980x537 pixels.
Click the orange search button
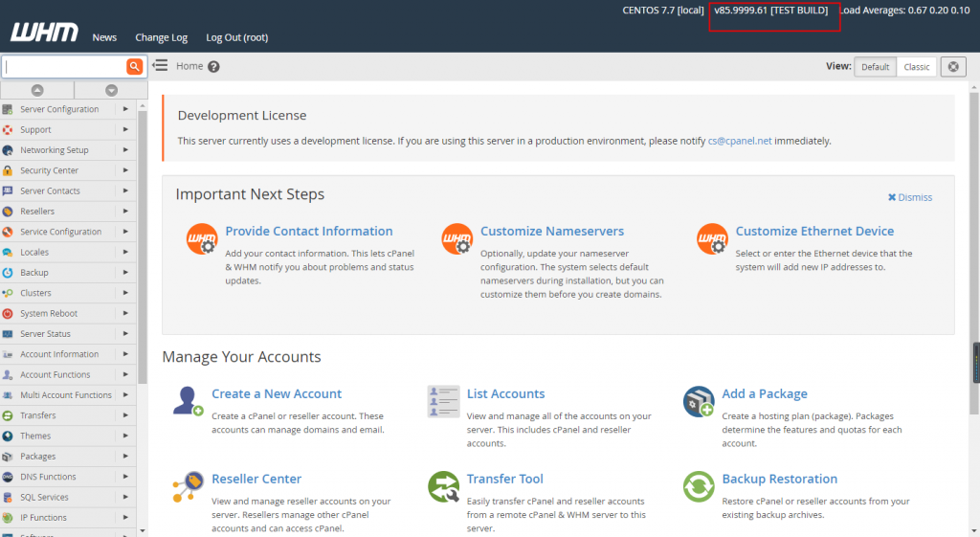(x=134, y=66)
